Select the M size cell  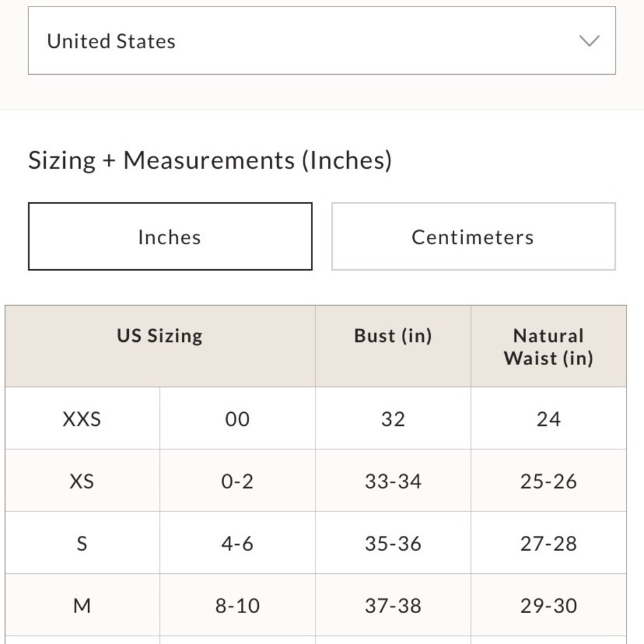(x=82, y=605)
